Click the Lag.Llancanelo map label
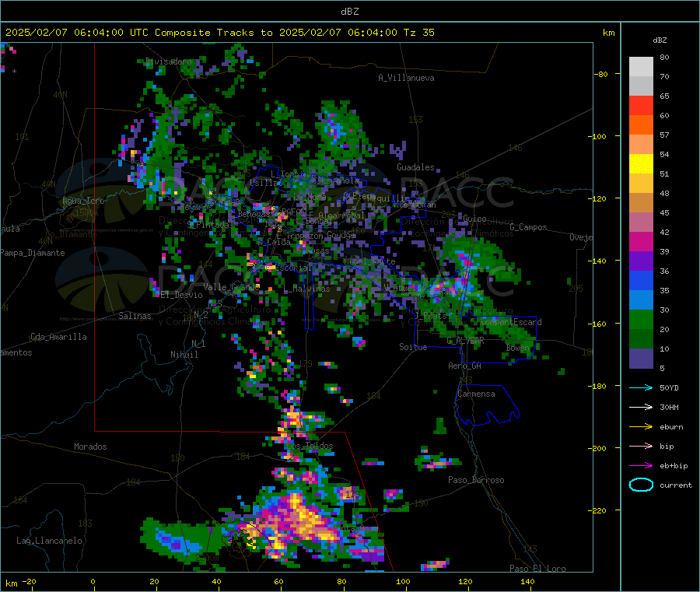This screenshot has width=700, height=592. pyautogui.click(x=49, y=541)
